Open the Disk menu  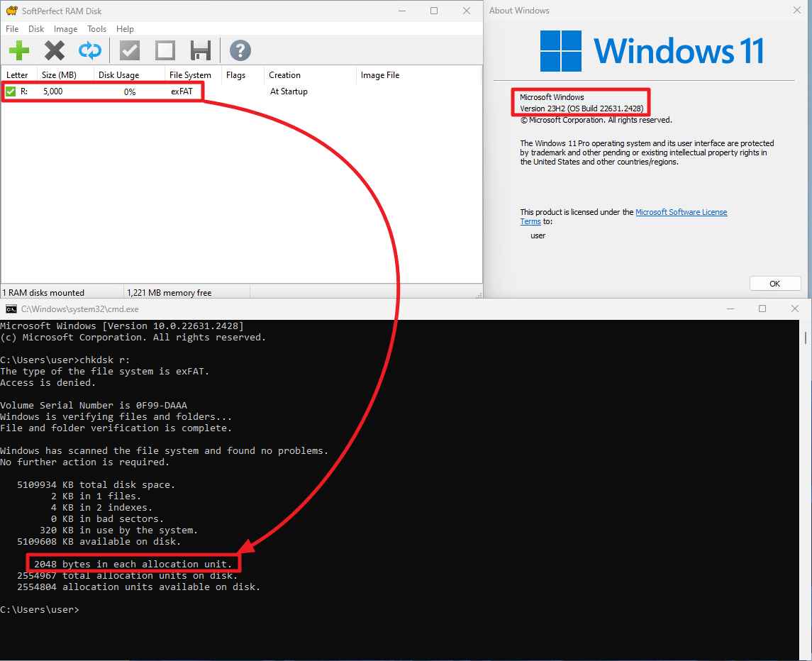tap(36, 29)
